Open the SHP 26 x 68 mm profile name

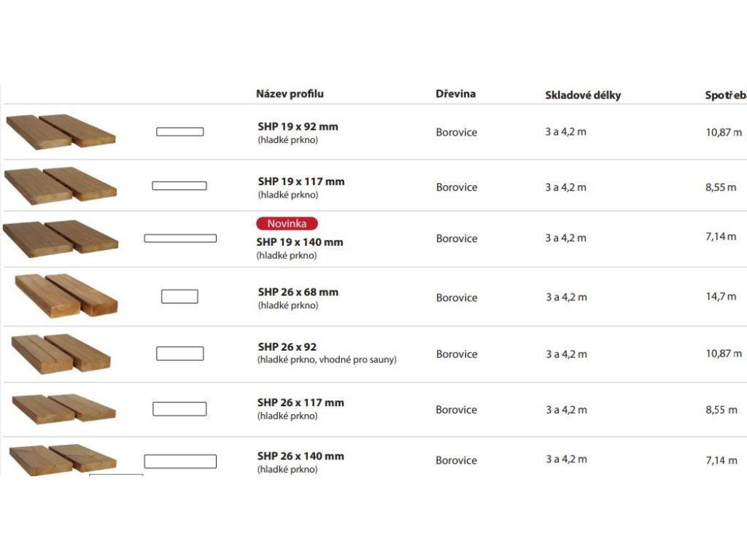tap(298, 292)
